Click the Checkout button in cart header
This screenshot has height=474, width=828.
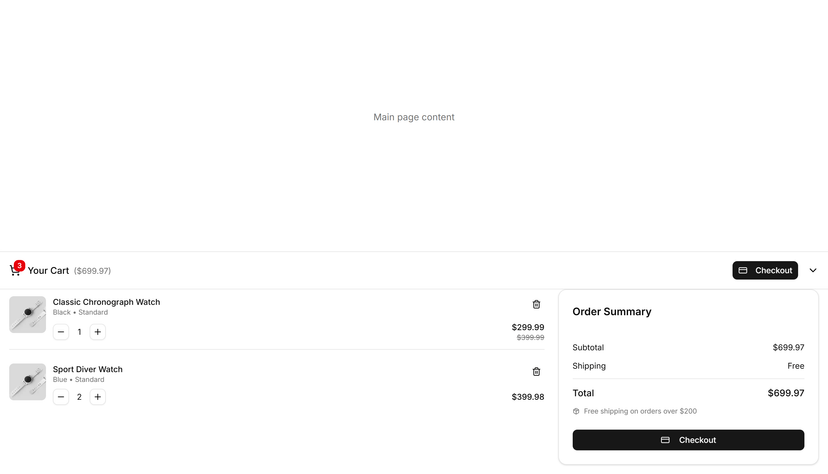point(765,270)
